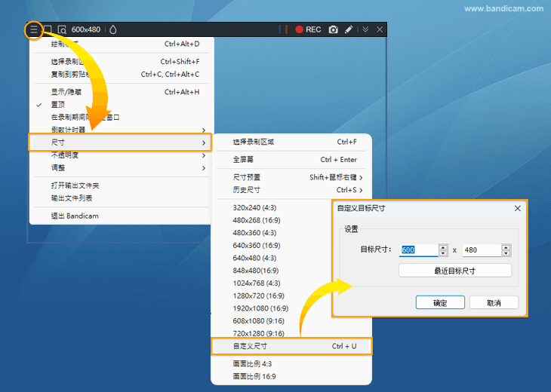Pick the 608x1080 (9:16) size preset
The height and width of the screenshot is (392, 551).
pos(259,321)
